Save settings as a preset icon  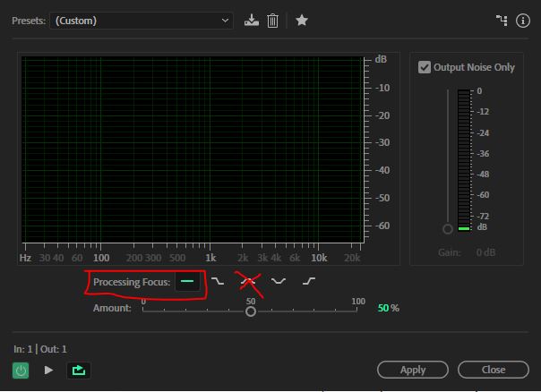[252, 21]
